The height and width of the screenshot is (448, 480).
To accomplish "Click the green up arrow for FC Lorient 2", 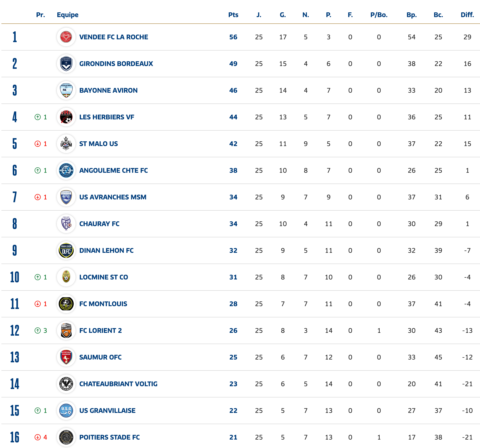I will click(x=38, y=330).
